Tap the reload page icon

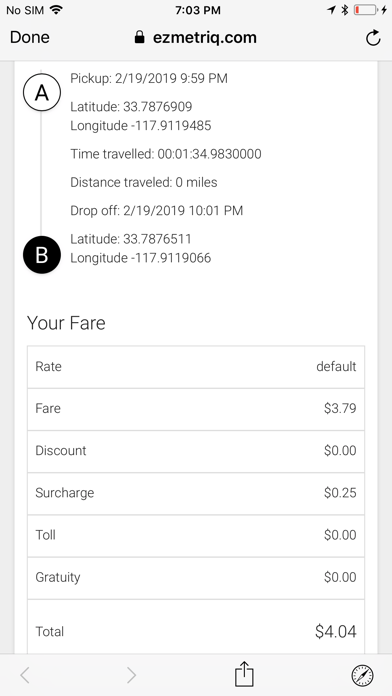coord(373,38)
